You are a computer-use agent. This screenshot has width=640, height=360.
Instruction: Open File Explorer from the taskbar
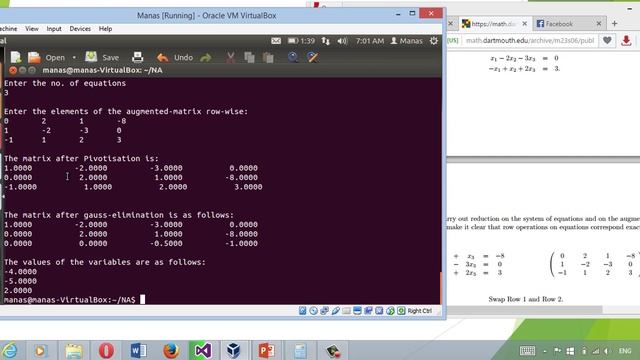click(x=74, y=351)
